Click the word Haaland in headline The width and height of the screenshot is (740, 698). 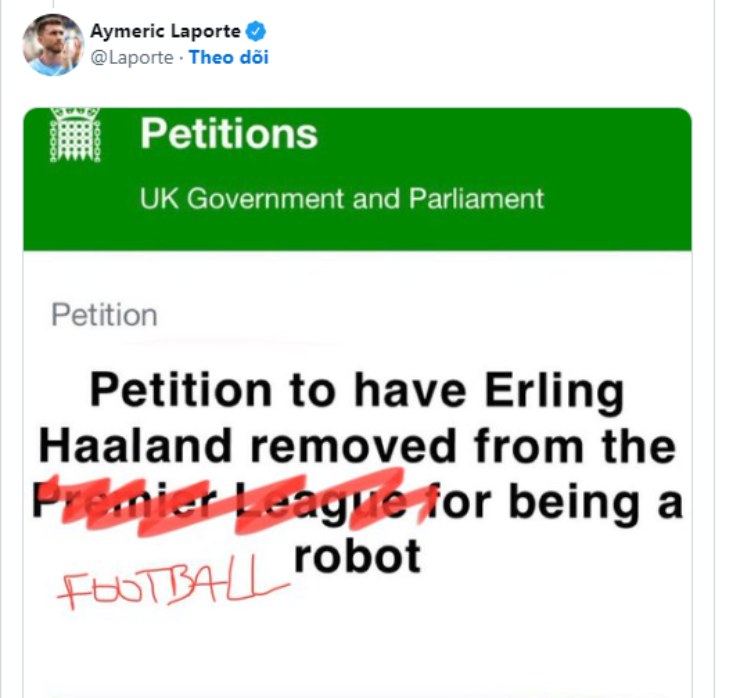(135, 445)
